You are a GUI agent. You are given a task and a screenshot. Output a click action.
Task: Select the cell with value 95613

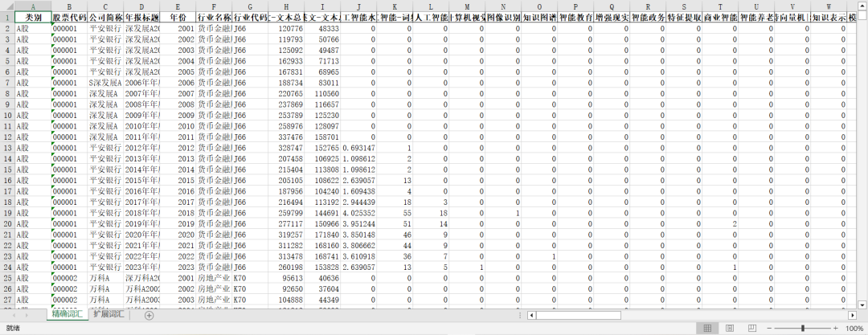click(x=286, y=278)
